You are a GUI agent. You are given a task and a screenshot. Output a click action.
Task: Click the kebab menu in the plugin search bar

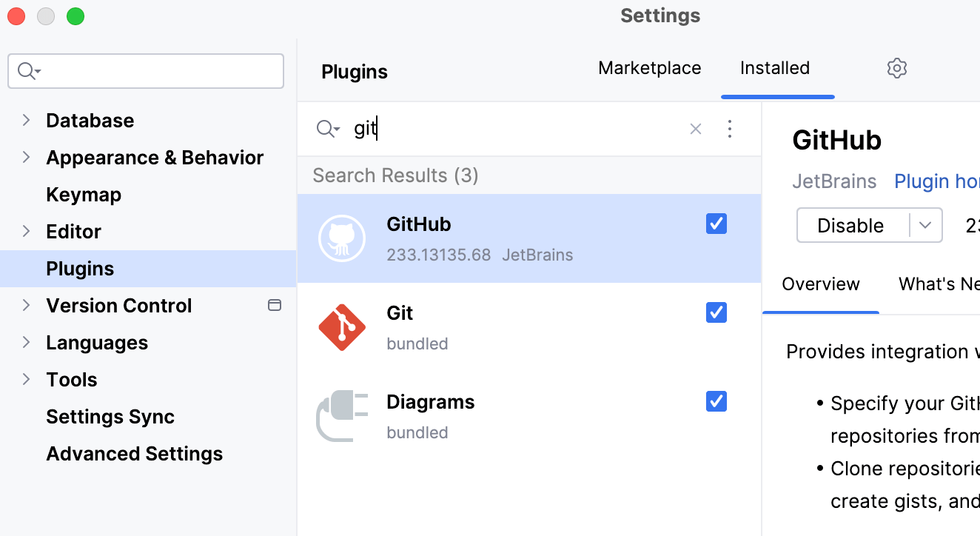(x=730, y=128)
